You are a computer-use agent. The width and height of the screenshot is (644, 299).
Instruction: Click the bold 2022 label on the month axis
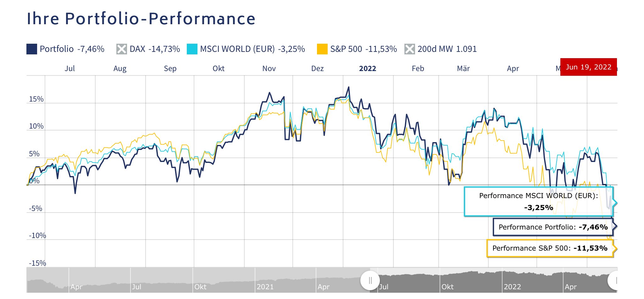click(367, 69)
